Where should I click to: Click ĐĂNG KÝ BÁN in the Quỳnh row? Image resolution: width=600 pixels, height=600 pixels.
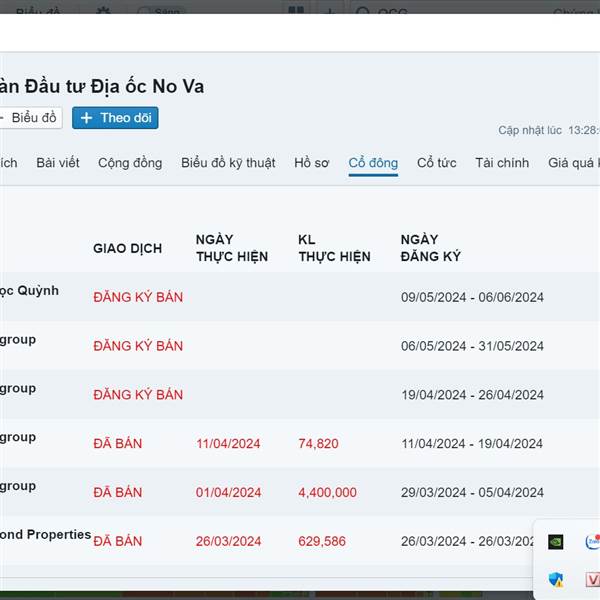138,297
